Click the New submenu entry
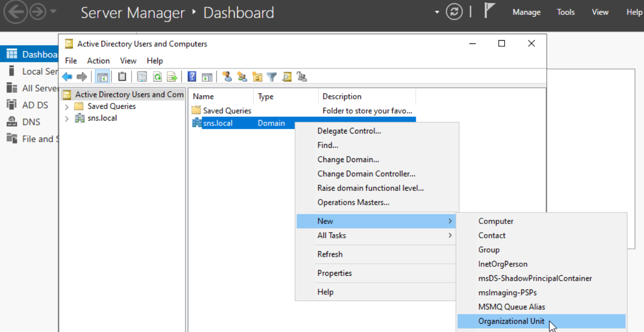The width and height of the screenshot is (644, 332). coord(376,221)
